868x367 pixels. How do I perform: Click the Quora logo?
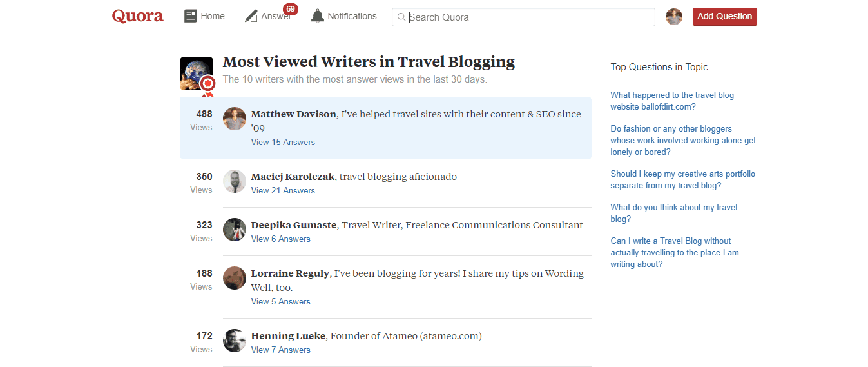click(137, 16)
